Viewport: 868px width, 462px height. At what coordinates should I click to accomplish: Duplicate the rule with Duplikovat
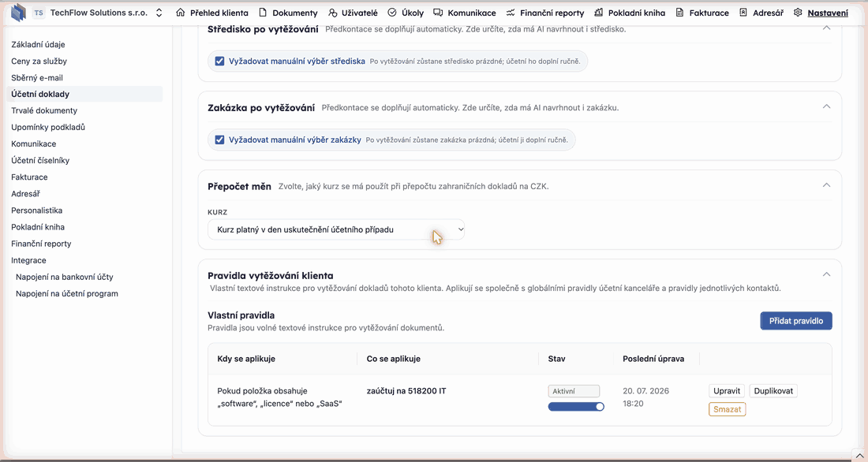773,390
